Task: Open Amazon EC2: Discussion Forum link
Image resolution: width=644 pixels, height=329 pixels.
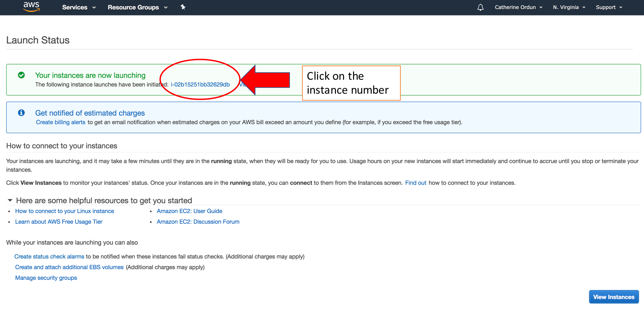Action: click(198, 222)
